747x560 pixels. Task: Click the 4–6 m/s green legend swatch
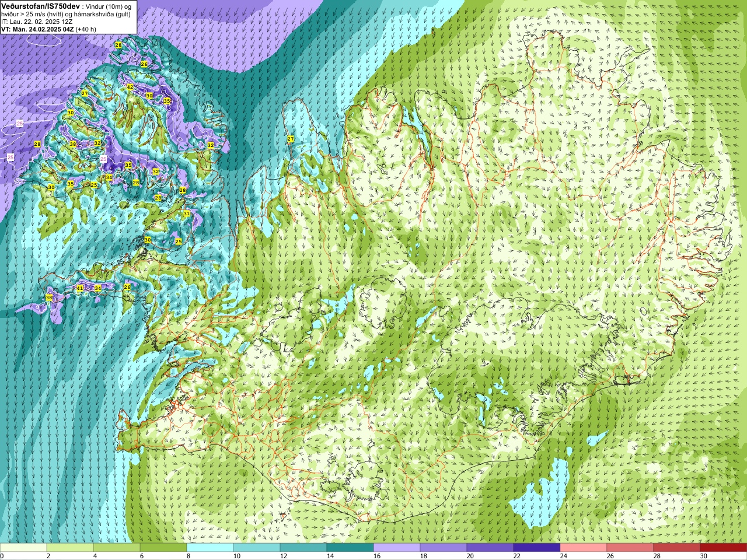(117, 548)
